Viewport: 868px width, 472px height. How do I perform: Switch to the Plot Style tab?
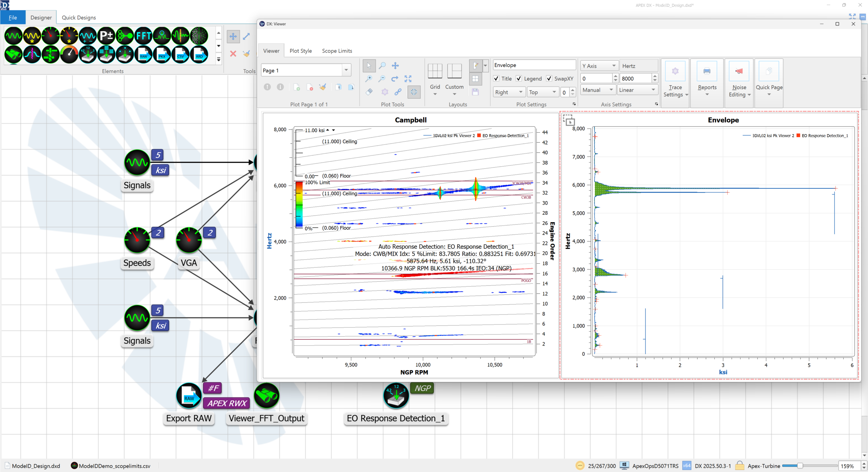point(300,51)
